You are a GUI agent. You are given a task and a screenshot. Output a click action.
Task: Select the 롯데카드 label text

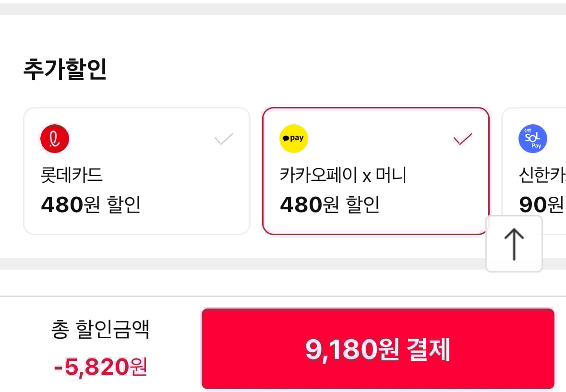[x=72, y=176]
